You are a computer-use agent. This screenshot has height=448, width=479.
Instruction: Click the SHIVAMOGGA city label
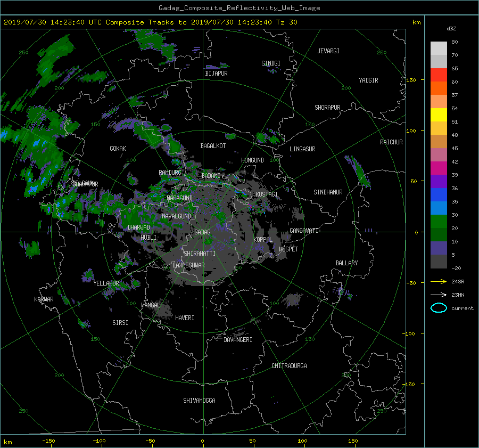coord(199,401)
